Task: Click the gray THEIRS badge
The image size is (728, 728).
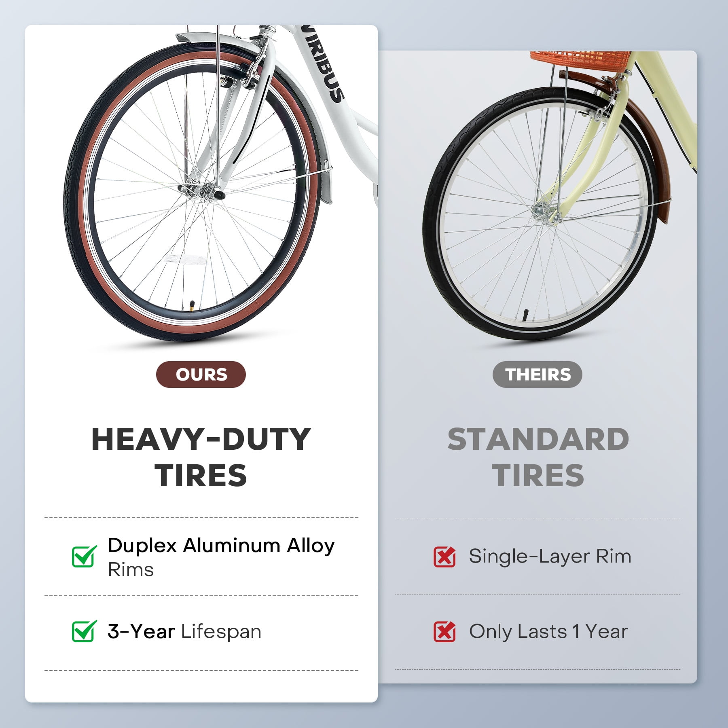Action: coord(538,375)
